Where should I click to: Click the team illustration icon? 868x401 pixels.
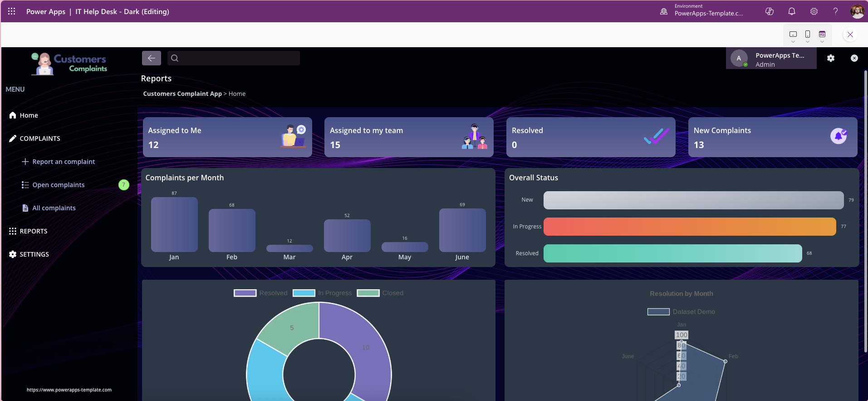tap(475, 136)
